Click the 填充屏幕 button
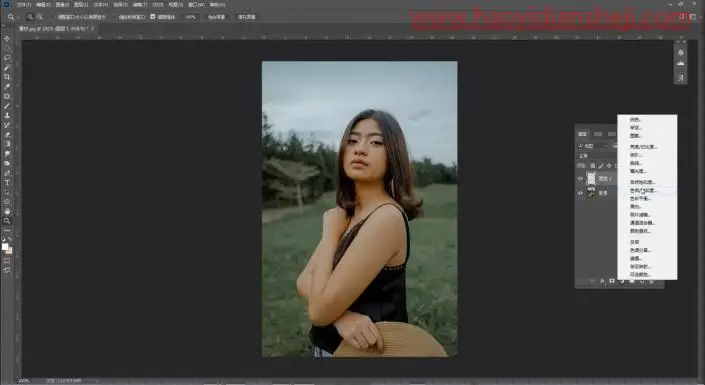The height and width of the screenshot is (385, 705). pos(246,17)
